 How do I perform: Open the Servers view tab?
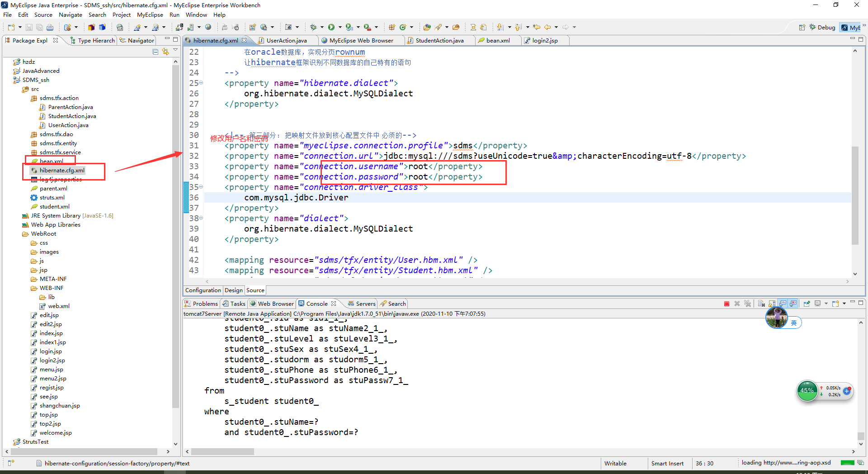pos(362,303)
